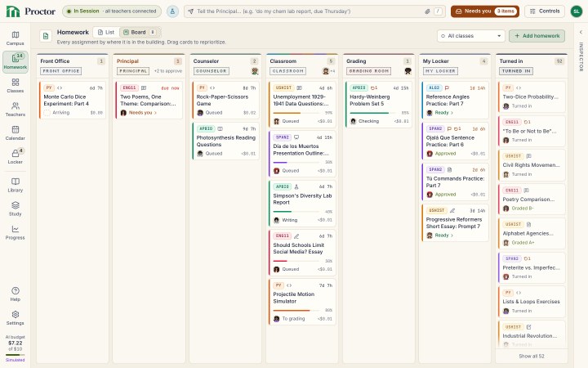Open the SL user avatar
Image resolution: width=588 pixels, height=368 pixels.
point(577,11)
